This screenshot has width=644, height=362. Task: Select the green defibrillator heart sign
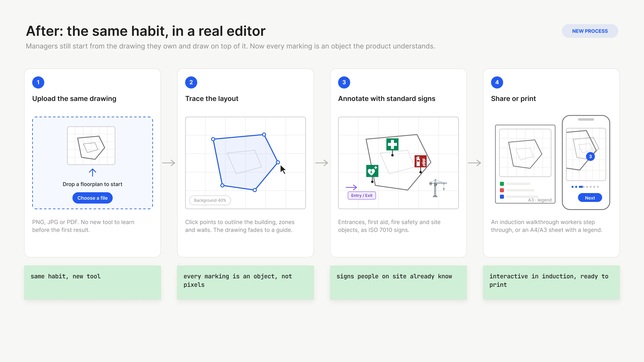(x=372, y=171)
